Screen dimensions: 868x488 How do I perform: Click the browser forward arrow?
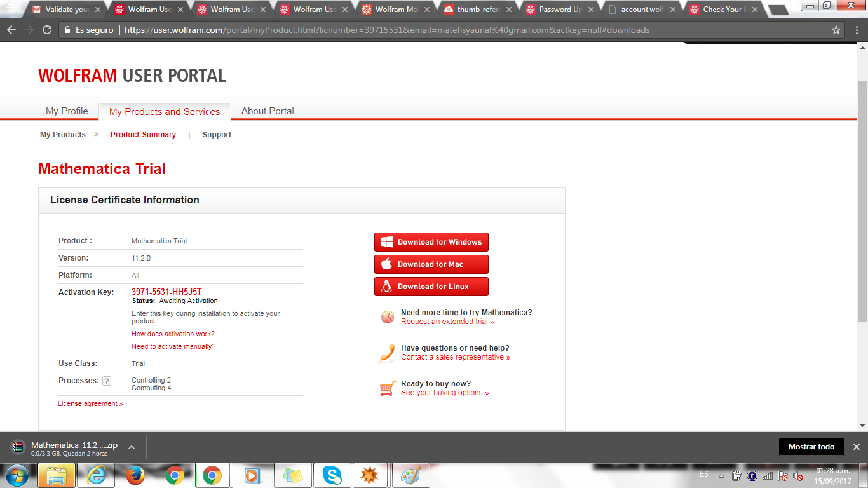29,30
